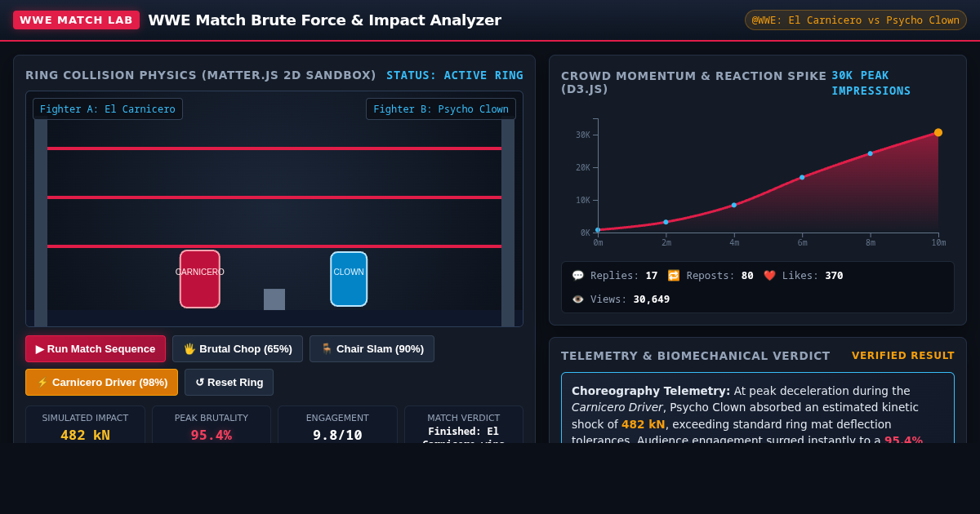Click the WWE MATCH LAB badge
Image resolution: width=980 pixels, height=514 pixels.
tap(76, 20)
